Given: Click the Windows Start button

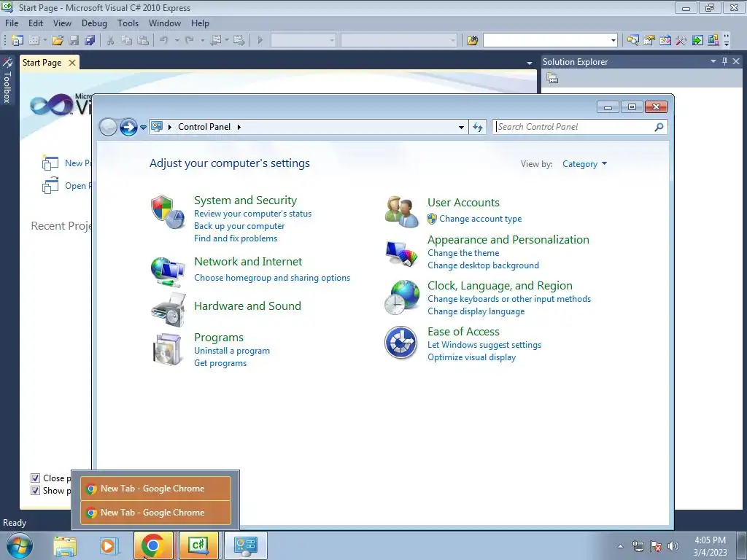Looking at the screenshot, I should click(x=20, y=545).
